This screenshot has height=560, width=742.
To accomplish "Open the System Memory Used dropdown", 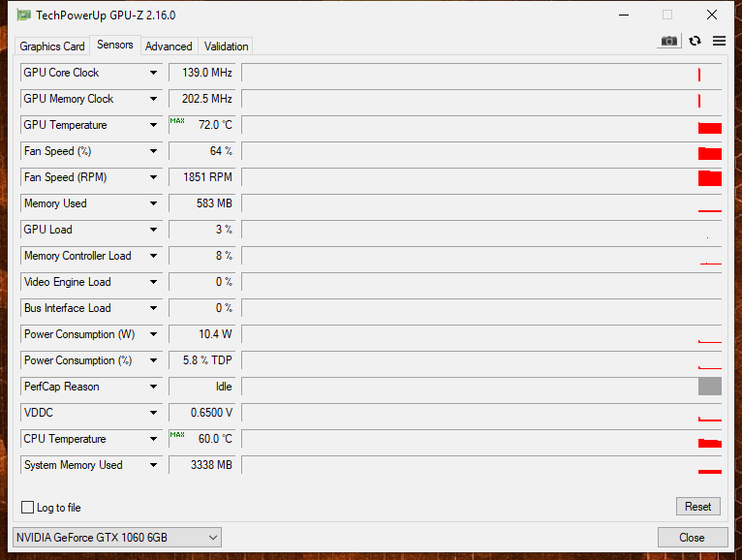I will [x=153, y=465].
